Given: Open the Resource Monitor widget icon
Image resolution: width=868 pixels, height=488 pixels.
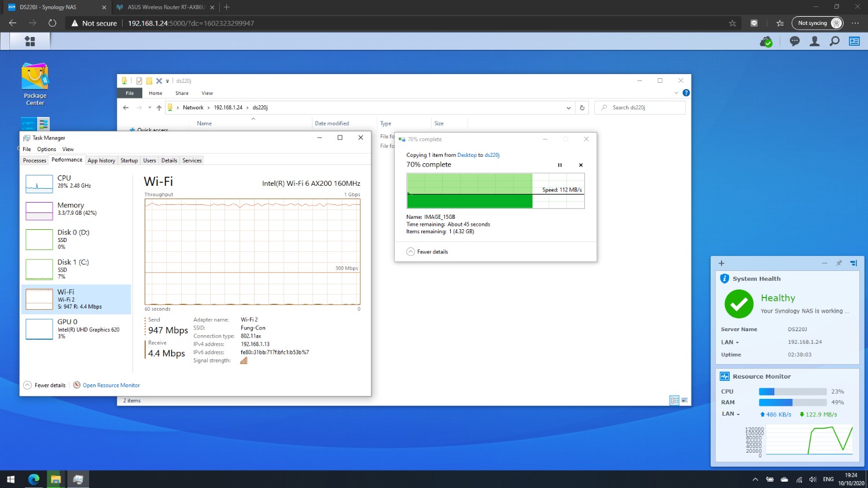Looking at the screenshot, I should pos(724,376).
